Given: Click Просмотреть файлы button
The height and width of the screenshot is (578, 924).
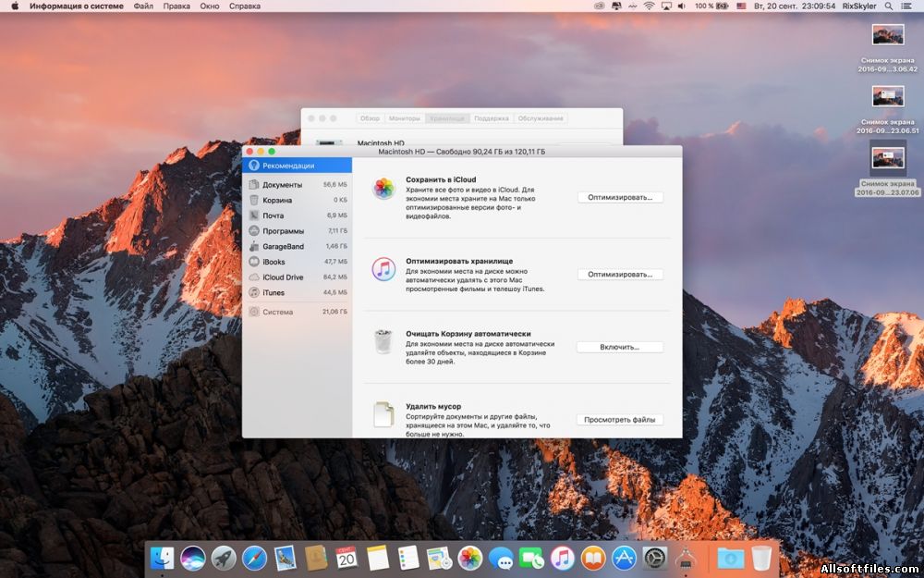Looking at the screenshot, I should pos(619,420).
